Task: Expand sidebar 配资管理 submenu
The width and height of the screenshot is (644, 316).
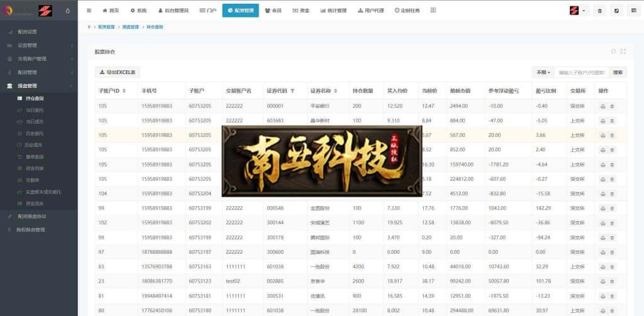Action: tap(38, 72)
